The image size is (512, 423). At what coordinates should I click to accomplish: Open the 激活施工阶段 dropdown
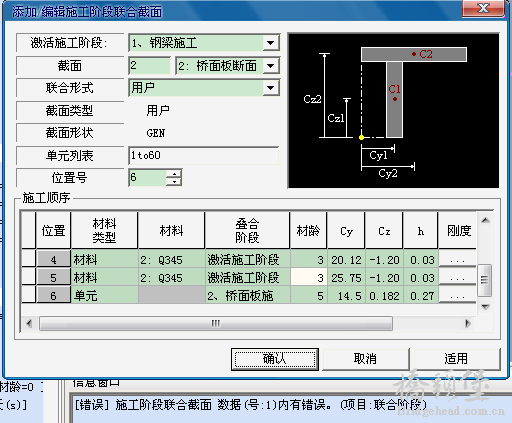[270, 43]
